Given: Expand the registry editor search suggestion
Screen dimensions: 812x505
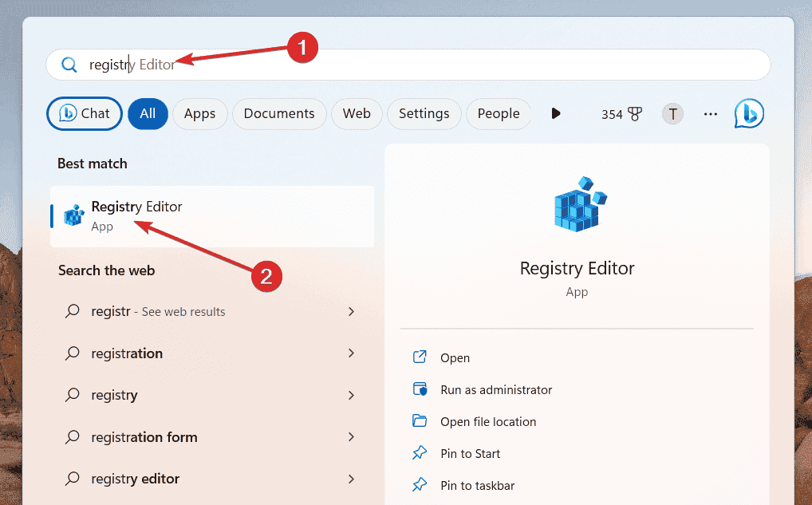Looking at the screenshot, I should click(x=351, y=479).
